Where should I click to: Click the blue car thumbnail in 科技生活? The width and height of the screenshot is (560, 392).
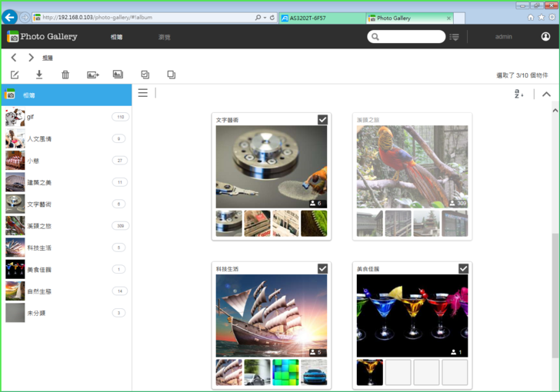pyautogui.click(x=314, y=372)
